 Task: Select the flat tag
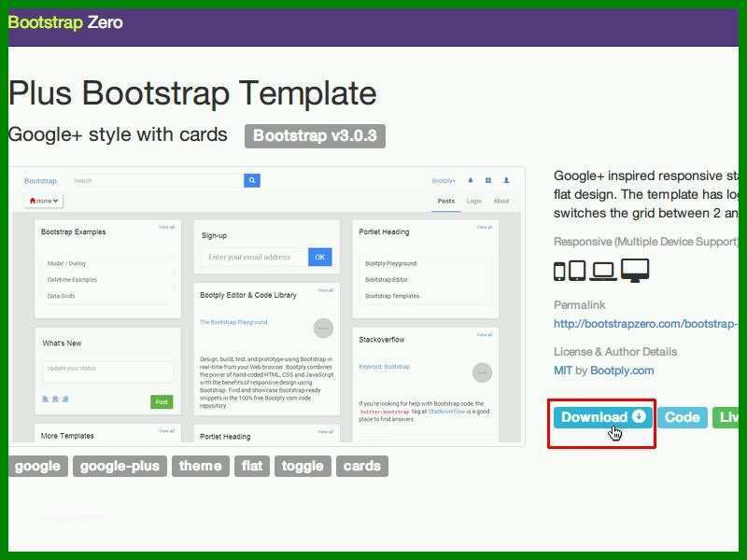pos(251,466)
